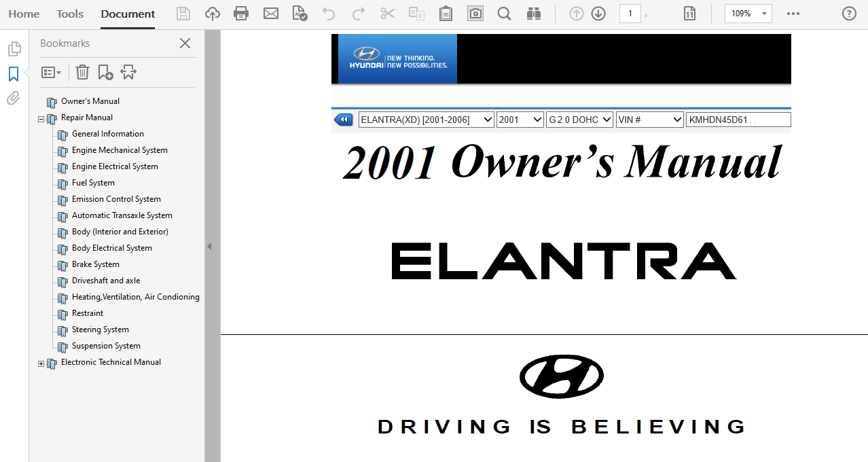Open the Engine Electrical System bookmark
Viewport: 868px width, 462px height.
tap(115, 166)
